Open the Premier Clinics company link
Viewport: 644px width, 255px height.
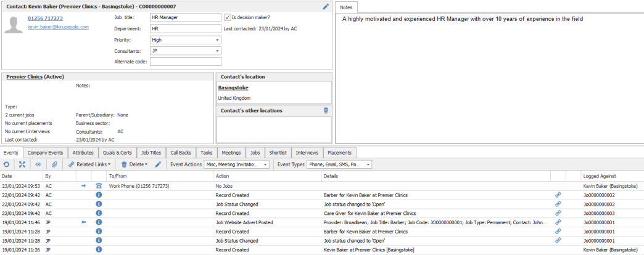click(x=24, y=77)
